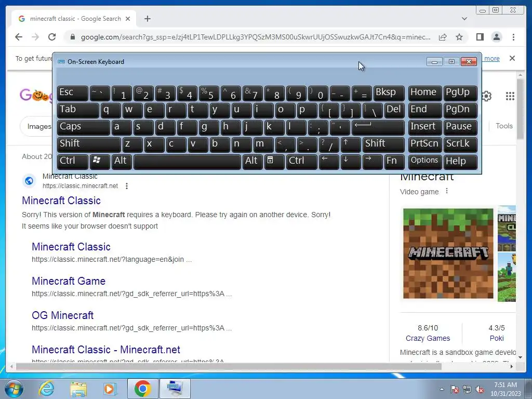Click the right arrow key on keyboard
532x399 pixels.
[x=372, y=161]
